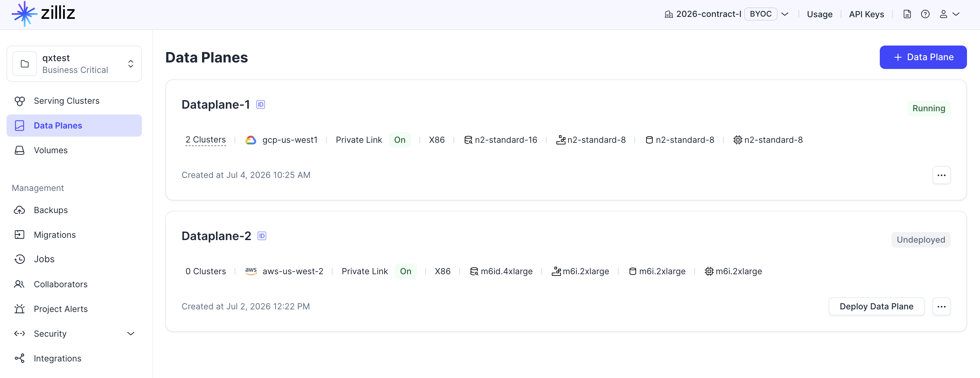The width and height of the screenshot is (980, 378).
Task: Click the organization building icon
Action: 668,14
